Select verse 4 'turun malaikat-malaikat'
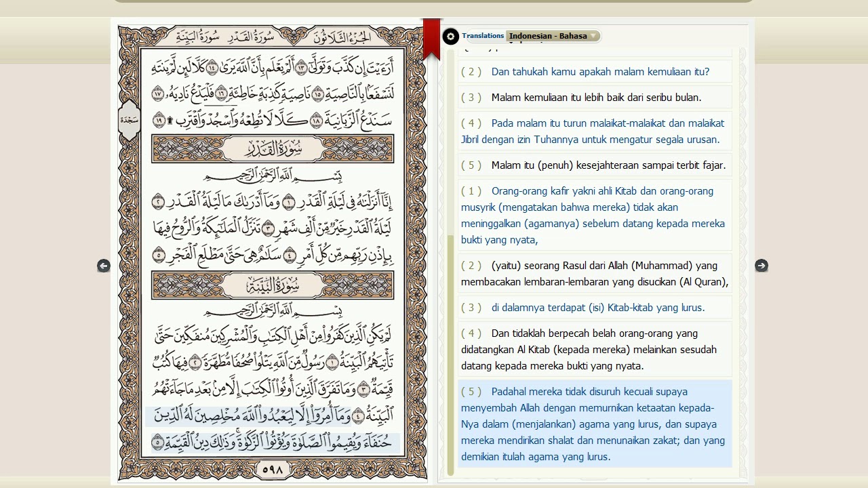 (x=595, y=131)
